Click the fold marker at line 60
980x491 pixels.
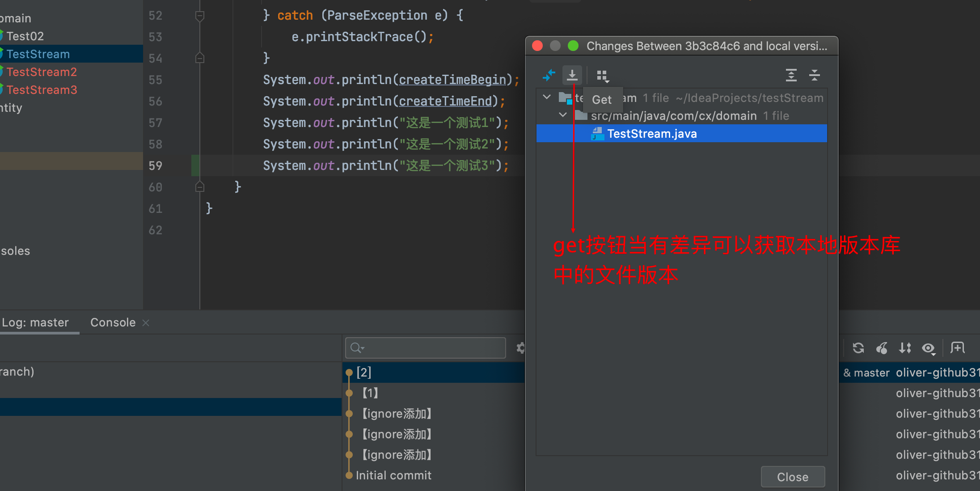coord(200,186)
